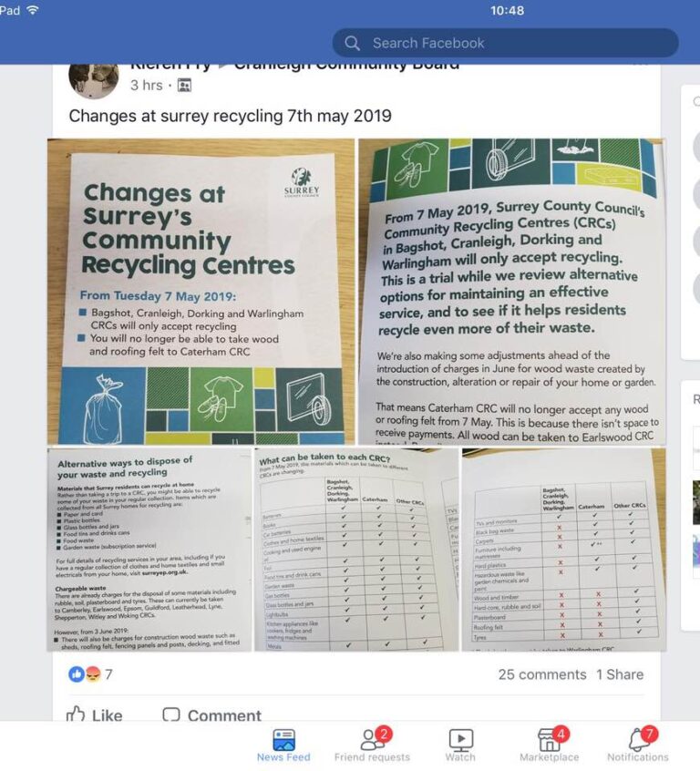Image resolution: width=700 pixels, height=771 pixels.
Task: View the 25 comments
Action: coord(542,674)
